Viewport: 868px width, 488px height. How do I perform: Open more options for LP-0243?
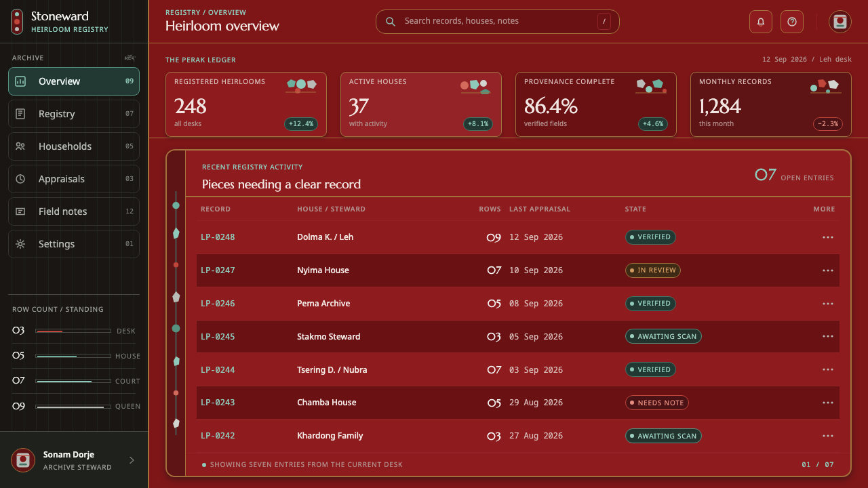click(827, 403)
